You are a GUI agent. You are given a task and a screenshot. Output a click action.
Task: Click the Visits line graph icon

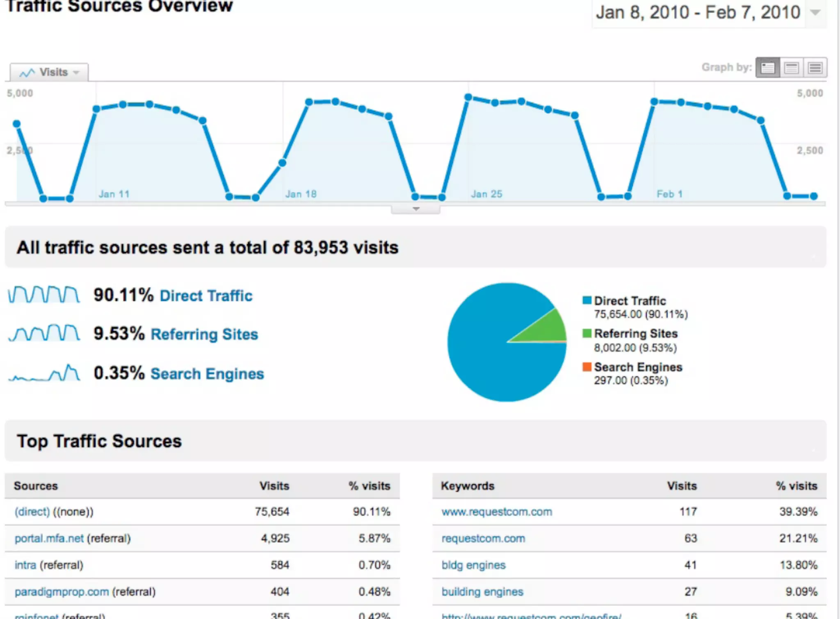click(x=27, y=73)
